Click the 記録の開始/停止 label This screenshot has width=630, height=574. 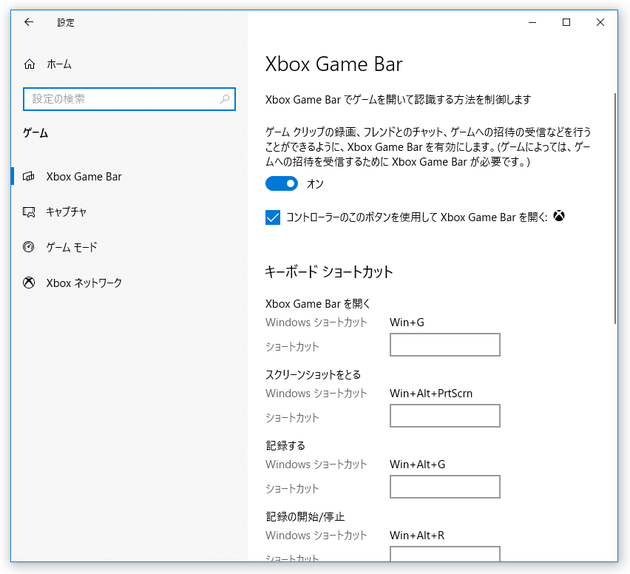305,517
